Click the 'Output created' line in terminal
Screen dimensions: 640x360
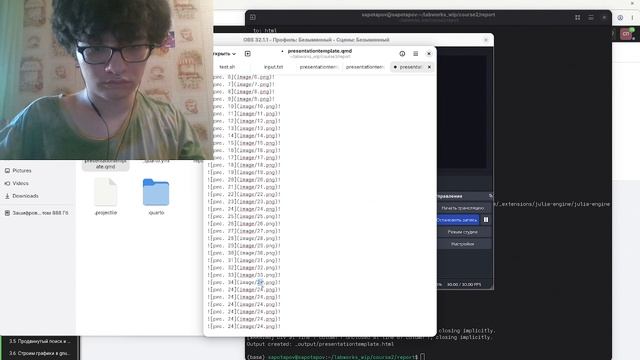pos(320,344)
